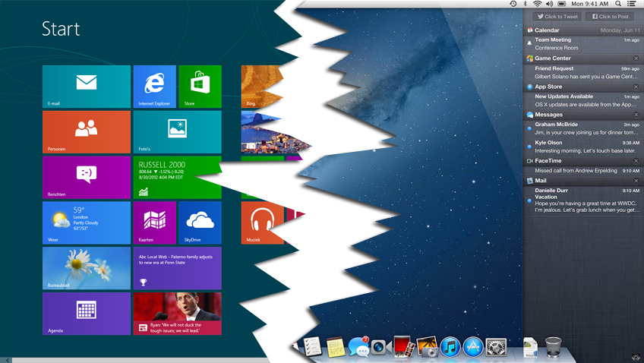This screenshot has height=363, width=644.
Task: Dismiss the Game Center notifications group
Action: coord(636,58)
